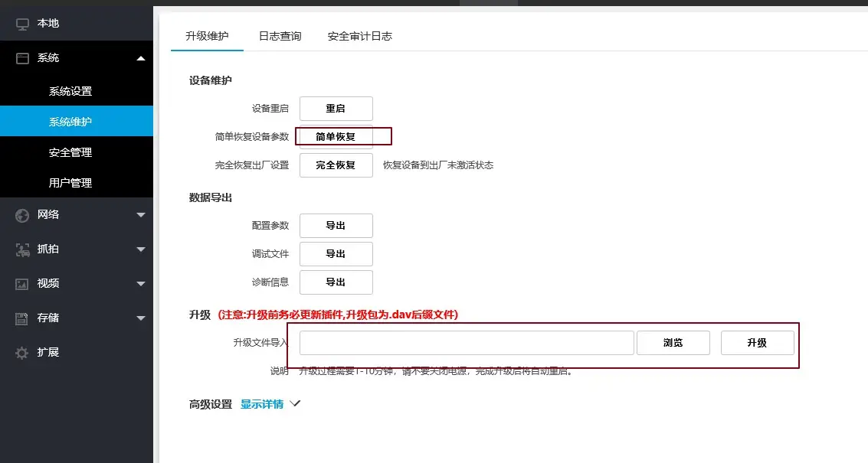The width and height of the screenshot is (868, 463).
Task: Click the 系统 window icon in sidebar
Action: 22,58
